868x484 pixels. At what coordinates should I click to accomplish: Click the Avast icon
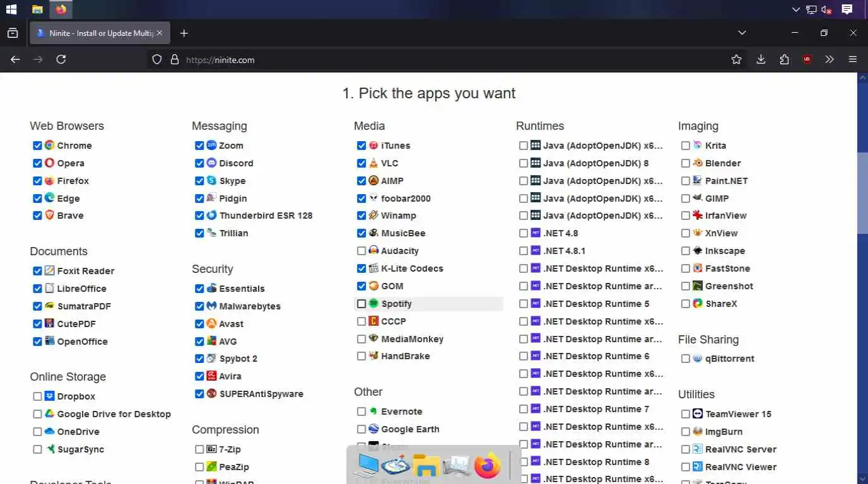[x=211, y=323]
